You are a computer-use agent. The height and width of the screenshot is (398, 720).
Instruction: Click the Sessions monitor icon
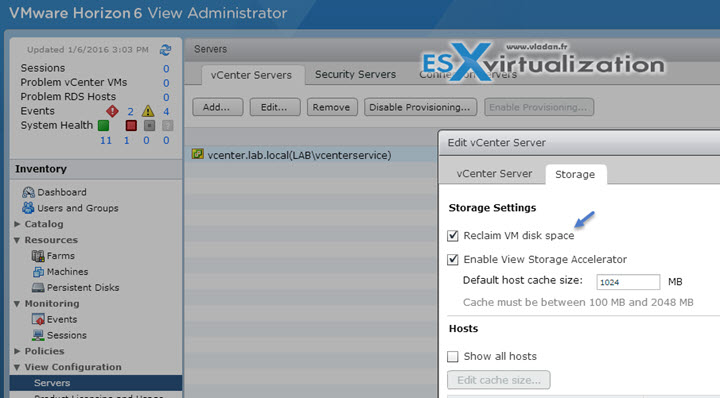38,335
